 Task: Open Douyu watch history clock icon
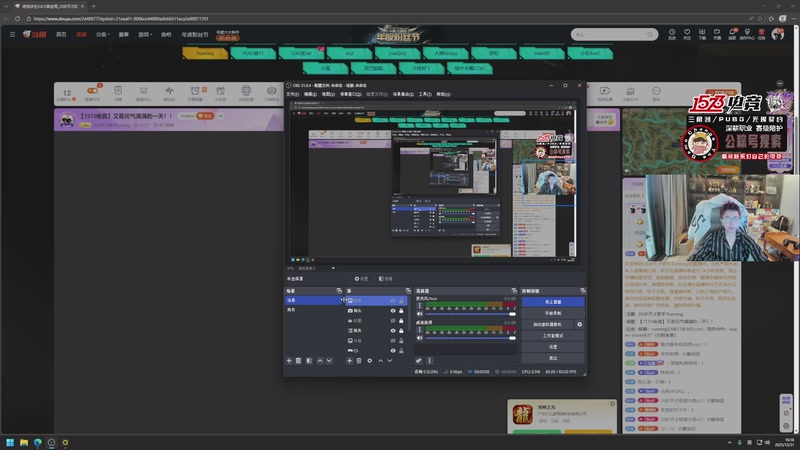(x=672, y=34)
